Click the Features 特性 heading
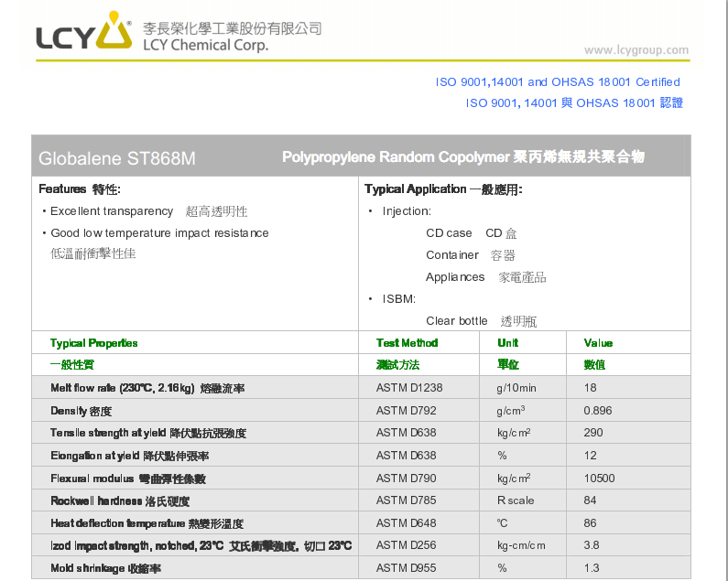This screenshot has height=581, width=728. coord(80,189)
